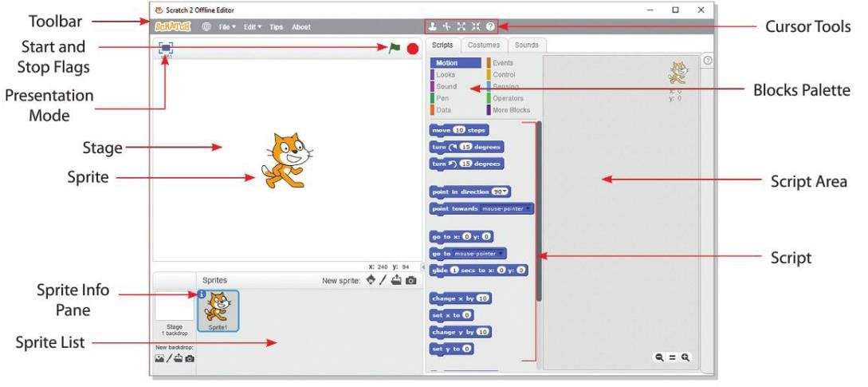This screenshot has height=387, width=868.
Task: Choose new sprite from library
Action: 371,280
